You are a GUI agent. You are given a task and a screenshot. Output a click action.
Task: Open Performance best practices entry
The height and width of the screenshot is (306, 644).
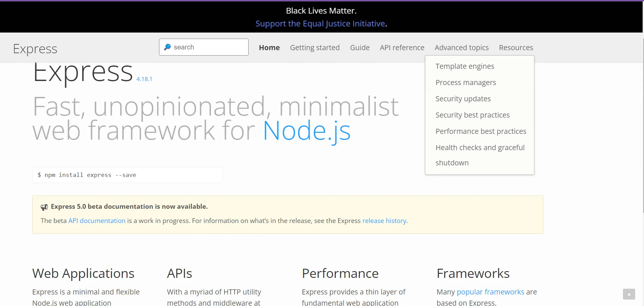coord(481,131)
